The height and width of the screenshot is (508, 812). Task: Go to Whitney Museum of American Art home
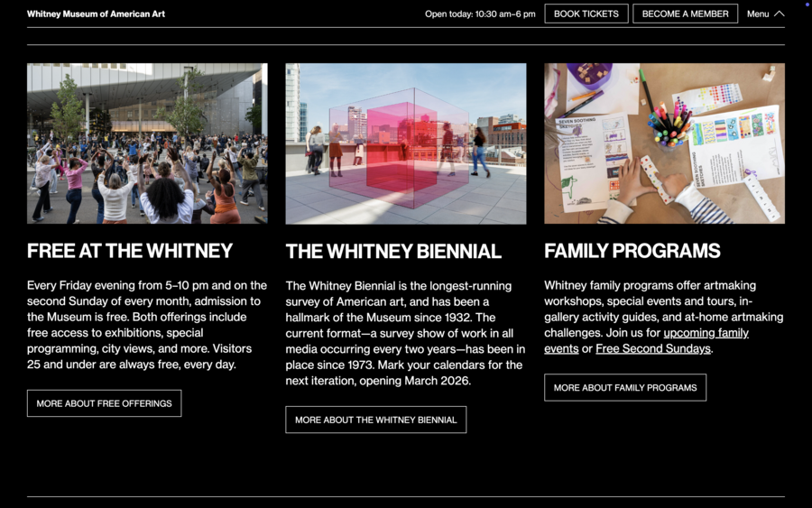coord(96,14)
